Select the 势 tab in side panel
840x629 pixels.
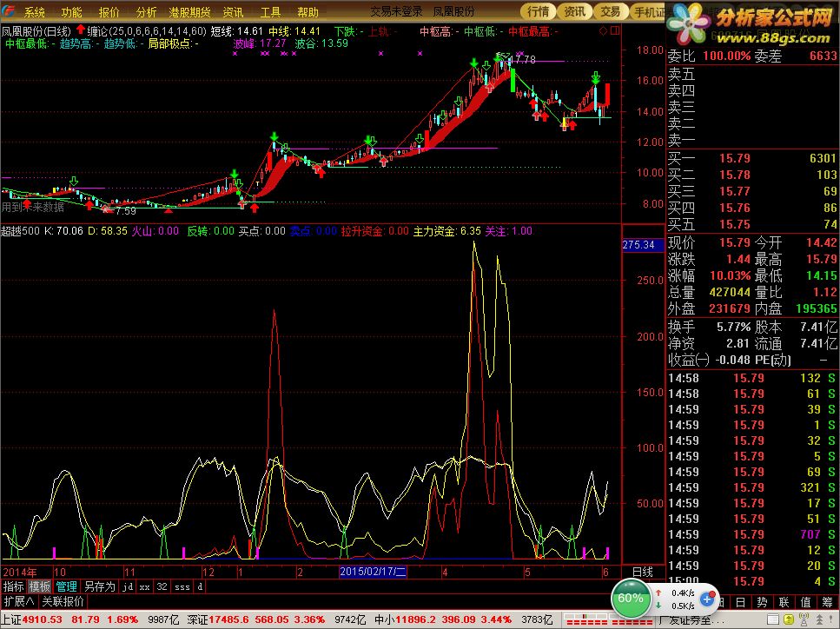tap(762, 602)
